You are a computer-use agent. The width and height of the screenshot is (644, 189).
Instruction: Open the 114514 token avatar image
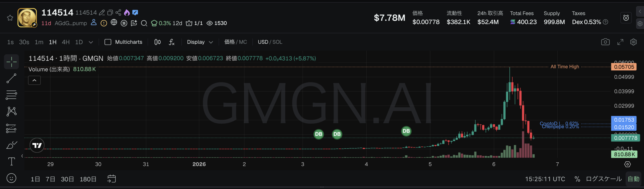(27, 18)
